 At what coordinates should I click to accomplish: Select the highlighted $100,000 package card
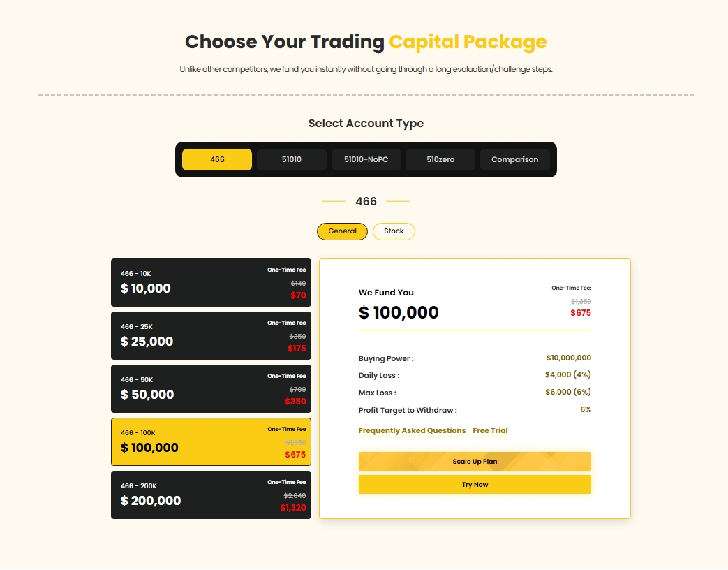[211, 441]
